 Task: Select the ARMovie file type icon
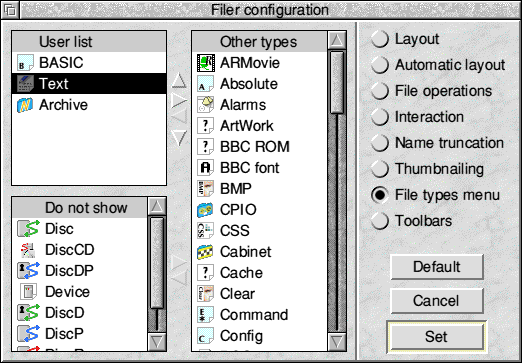(x=206, y=63)
